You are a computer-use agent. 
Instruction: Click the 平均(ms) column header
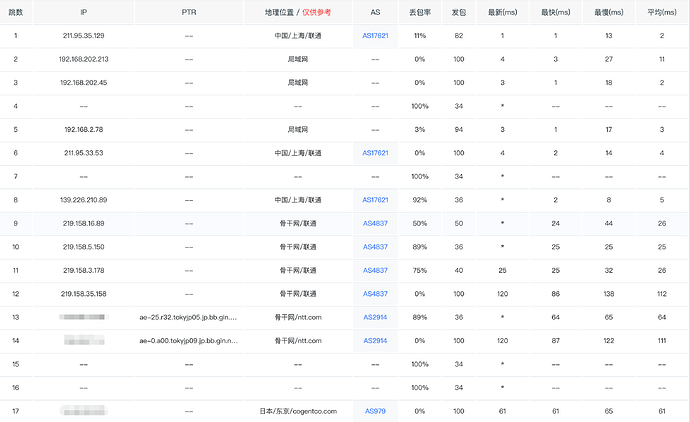coord(662,12)
